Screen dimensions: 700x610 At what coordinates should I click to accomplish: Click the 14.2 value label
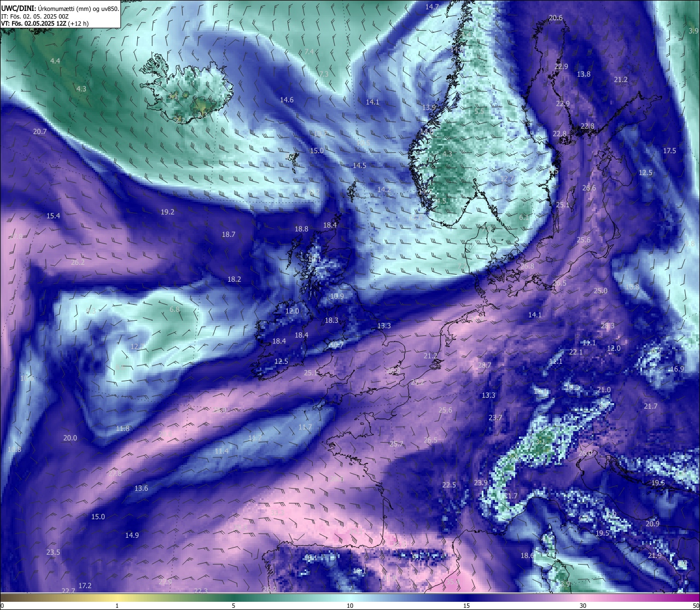(384, 189)
